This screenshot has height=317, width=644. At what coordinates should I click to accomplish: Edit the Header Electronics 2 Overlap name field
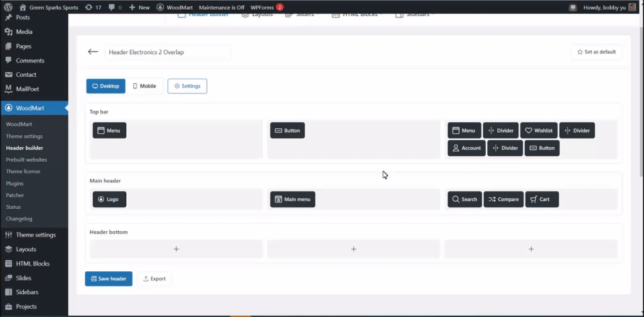pos(167,52)
